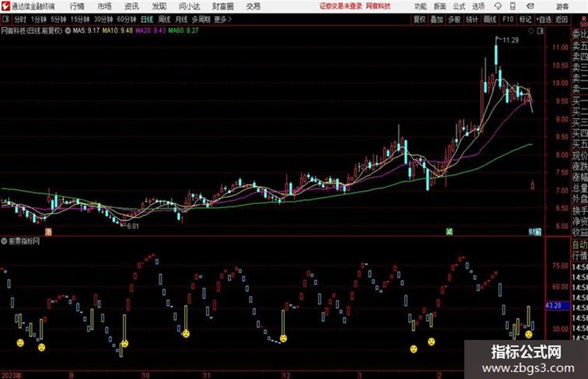
Task: Select the 日线 daily chart tab
Action: coord(147,19)
